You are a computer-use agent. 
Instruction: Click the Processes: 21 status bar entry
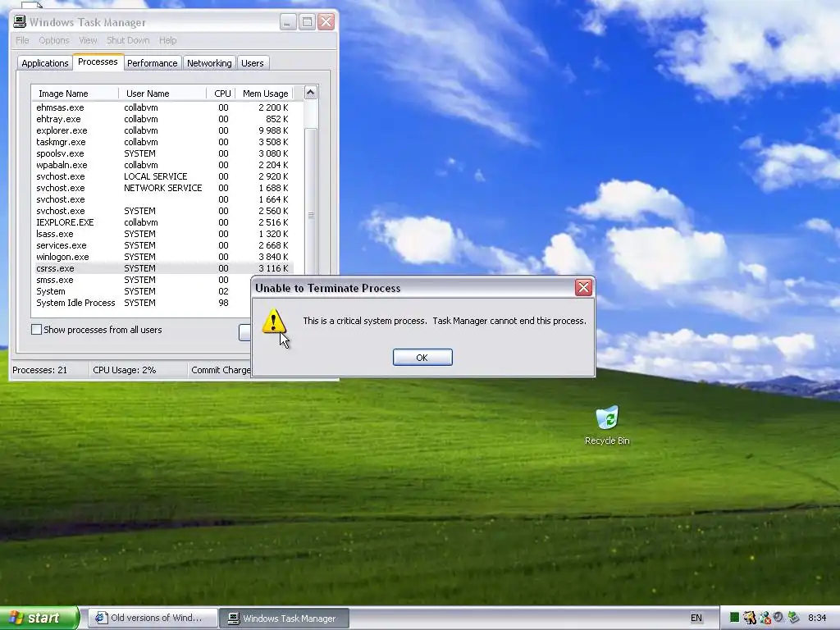[x=49, y=370]
